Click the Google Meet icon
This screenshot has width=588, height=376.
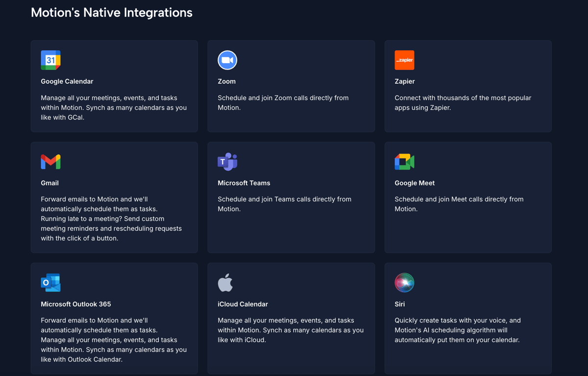click(404, 162)
